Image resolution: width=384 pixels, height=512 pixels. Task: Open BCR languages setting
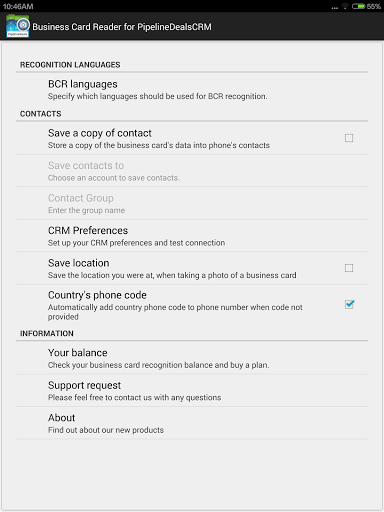pos(192,89)
